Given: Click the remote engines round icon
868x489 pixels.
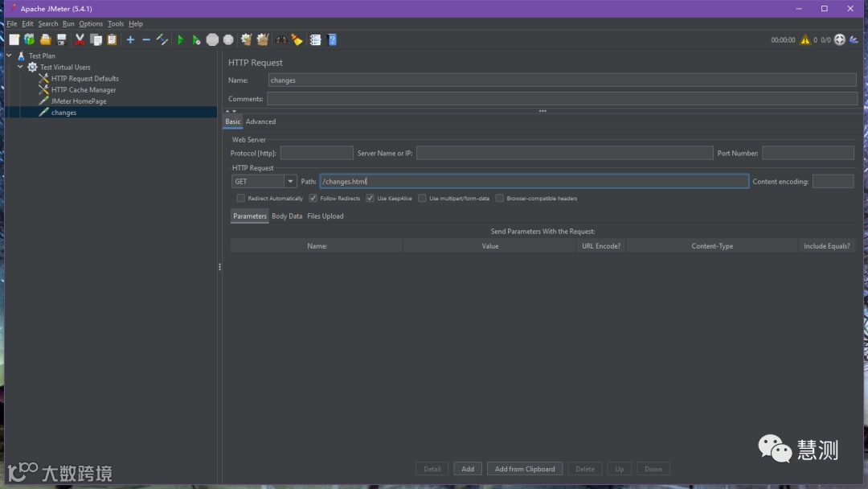Looking at the screenshot, I should point(840,40).
